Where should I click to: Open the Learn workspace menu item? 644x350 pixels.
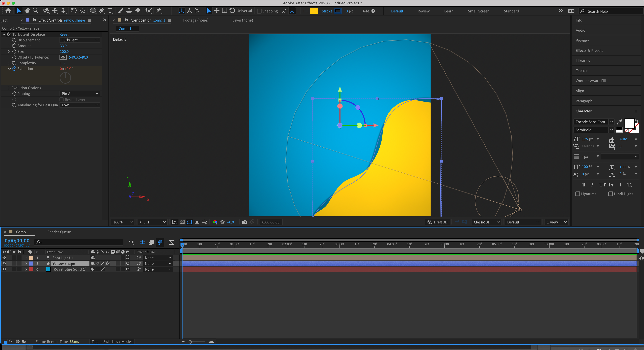pyautogui.click(x=449, y=11)
